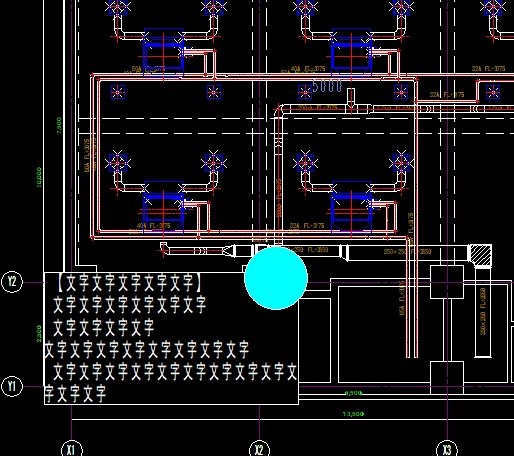Click the green 7,300 vertical dimension

tap(59, 125)
